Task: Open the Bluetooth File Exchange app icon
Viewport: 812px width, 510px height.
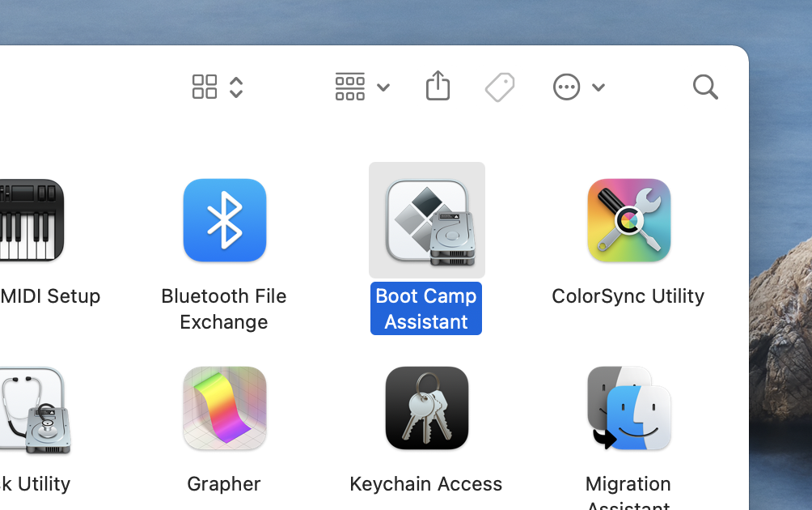Action: (x=225, y=220)
